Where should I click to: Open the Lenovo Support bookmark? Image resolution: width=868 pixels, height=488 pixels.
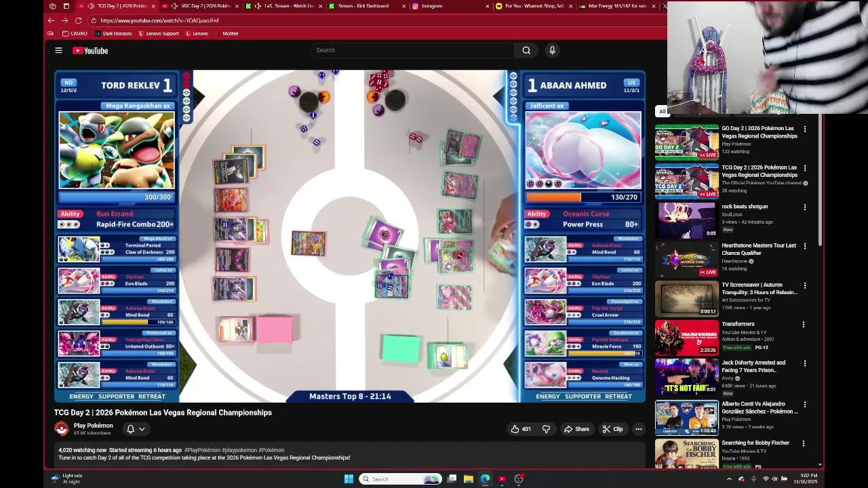click(159, 33)
